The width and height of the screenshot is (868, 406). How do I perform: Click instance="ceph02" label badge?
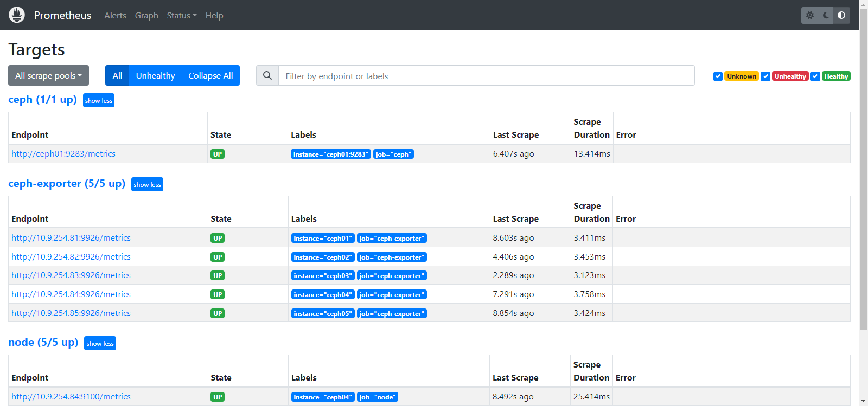tap(323, 257)
